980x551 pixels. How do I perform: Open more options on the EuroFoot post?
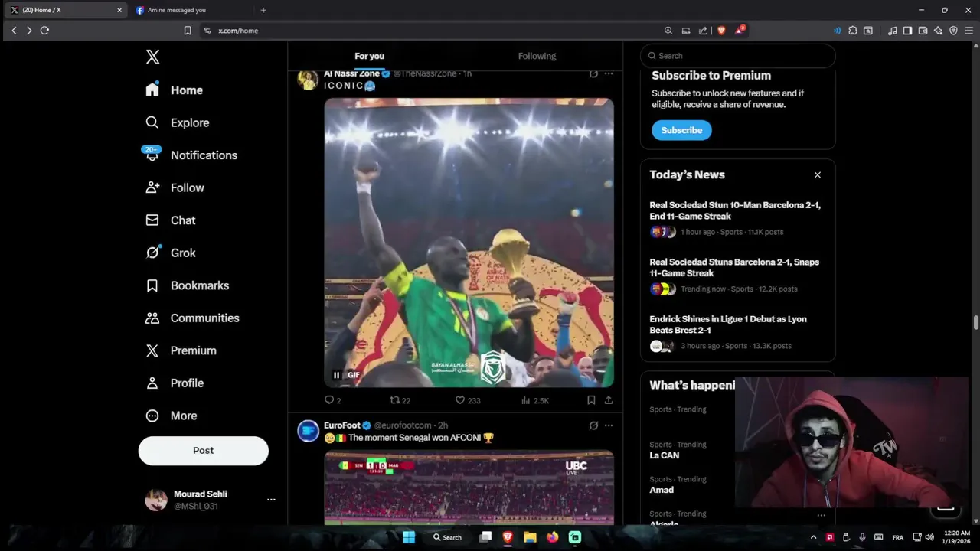tap(609, 425)
